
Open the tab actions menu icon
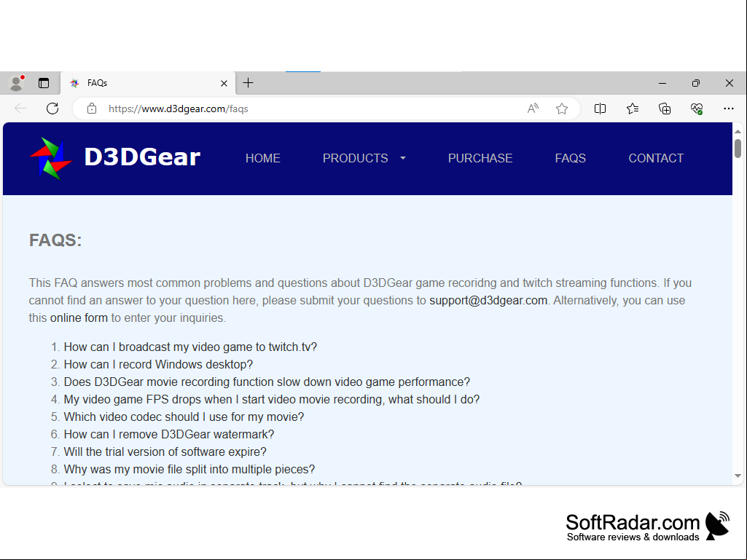[x=44, y=83]
